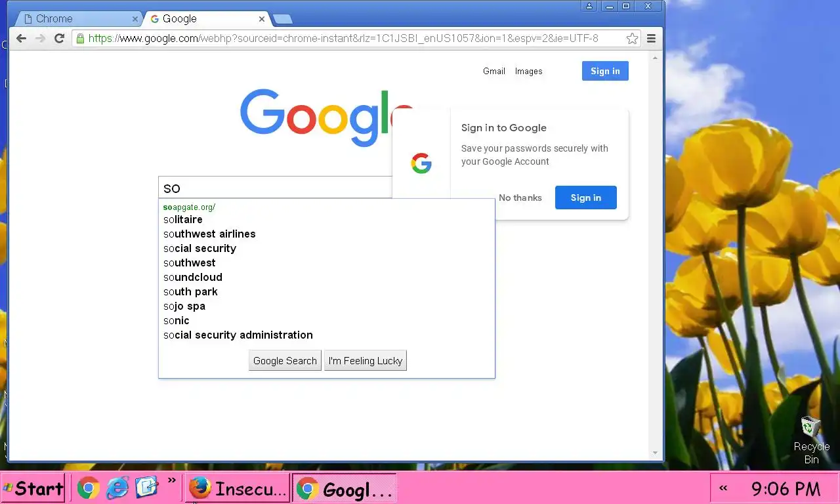The height and width of the screenshot is (504, 840).
Task: Open the Chrome hamburger menu
Action: click(x=651, y=39)
